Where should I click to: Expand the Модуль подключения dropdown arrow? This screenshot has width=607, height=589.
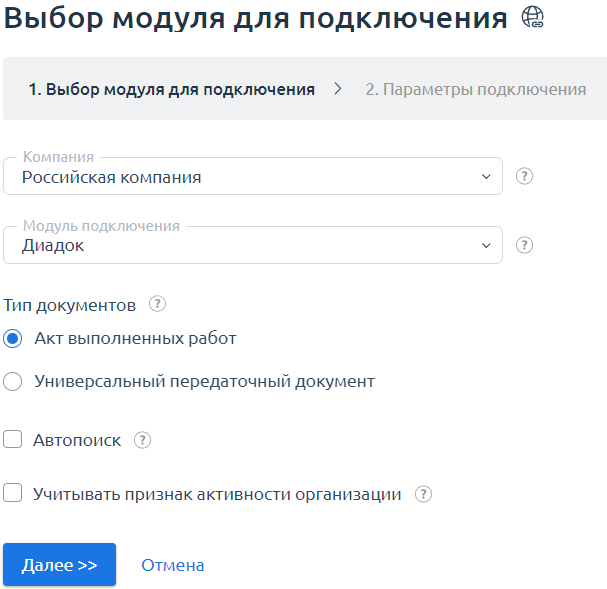point(486,245)
